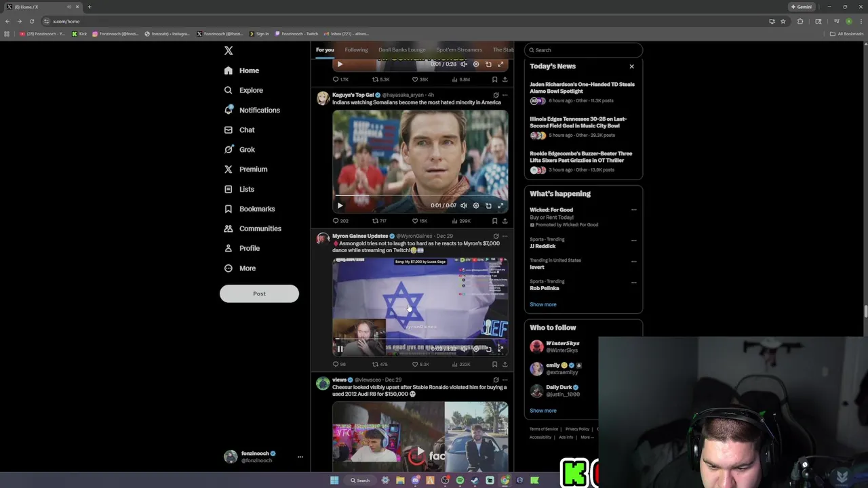Image resolution: width=868 pixels, height=488 pixels.
Task: Repost Myron Gaines Updates post
Action: point(380,365)
